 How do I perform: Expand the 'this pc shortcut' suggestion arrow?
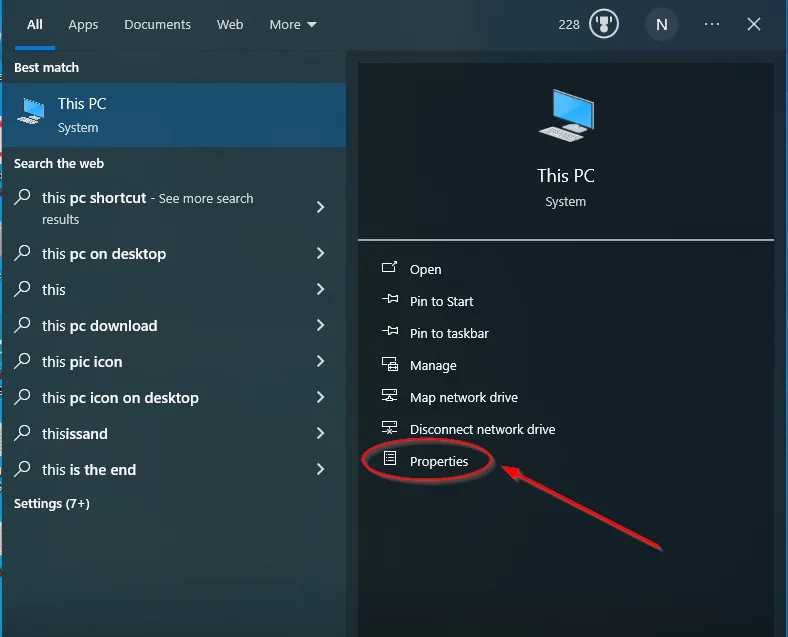point(320,207)
